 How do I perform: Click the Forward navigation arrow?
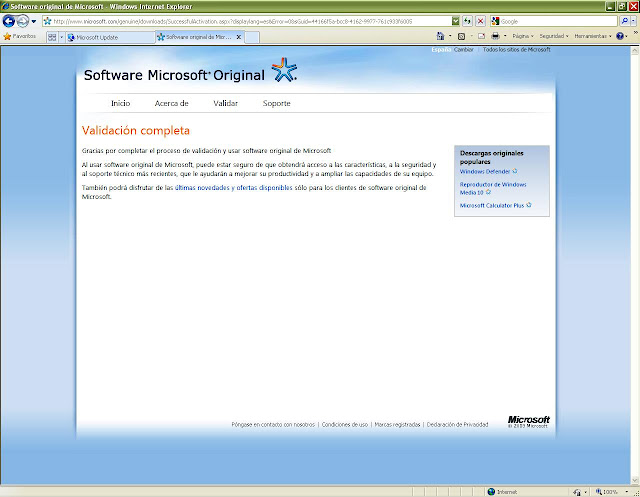23,21
